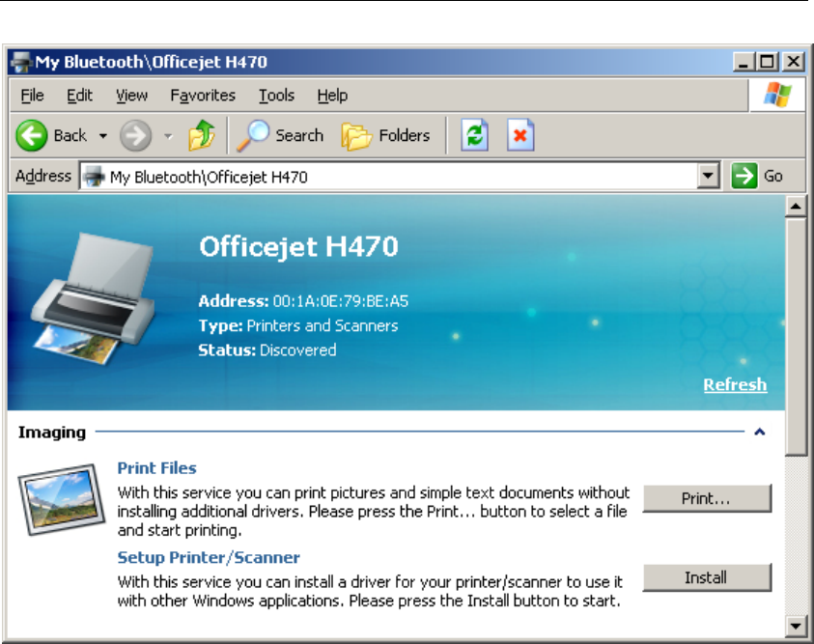Click the scrollbar up arrow
Image resolution: width=814 pixels, height=644 pixels.
point(796,207)
